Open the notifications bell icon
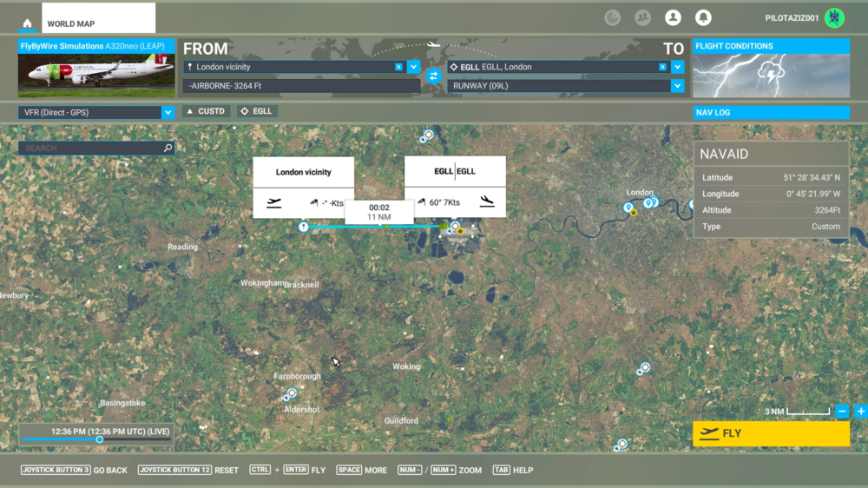 703,18
